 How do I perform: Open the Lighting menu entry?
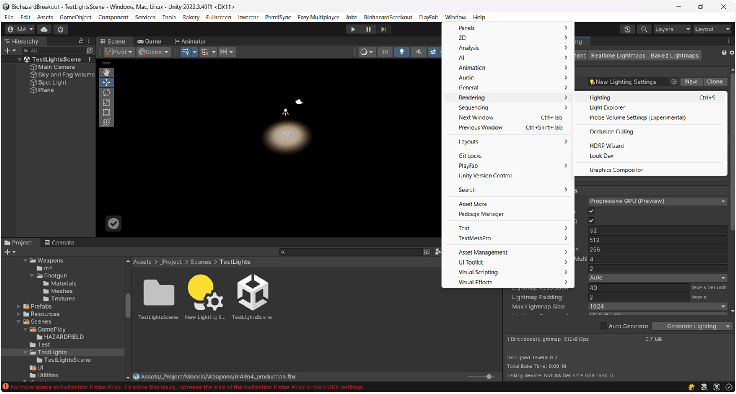coord(650,98)
